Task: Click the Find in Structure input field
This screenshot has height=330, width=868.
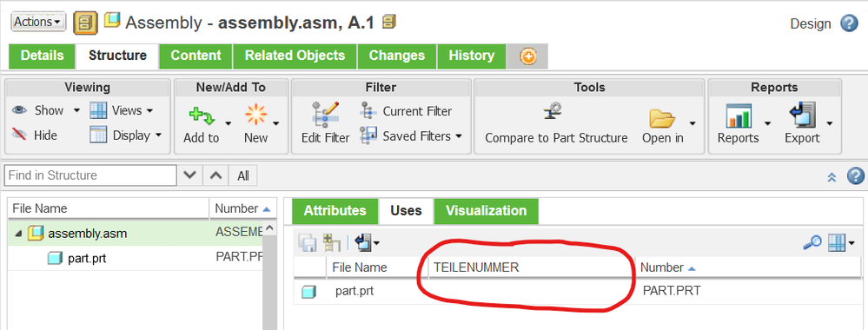Action: click(90, 175)
